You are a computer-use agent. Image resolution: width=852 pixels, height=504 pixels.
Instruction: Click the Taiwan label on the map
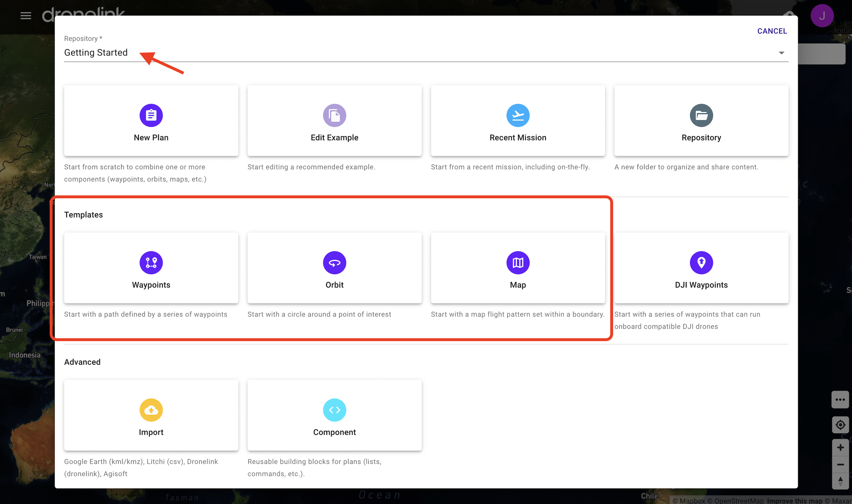point(37,257)
